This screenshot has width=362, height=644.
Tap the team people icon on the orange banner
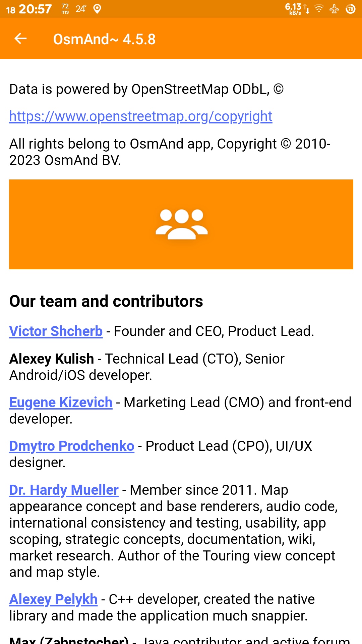(181, 224)
